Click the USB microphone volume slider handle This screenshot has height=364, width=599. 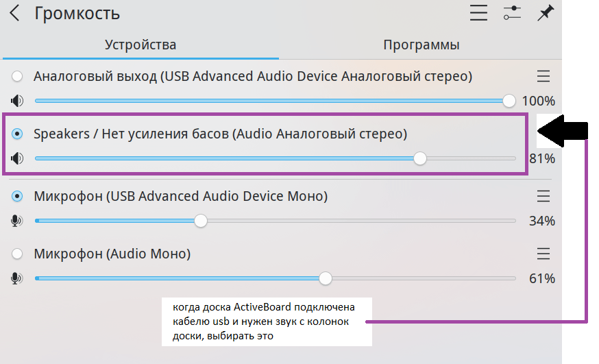[200, 221]
